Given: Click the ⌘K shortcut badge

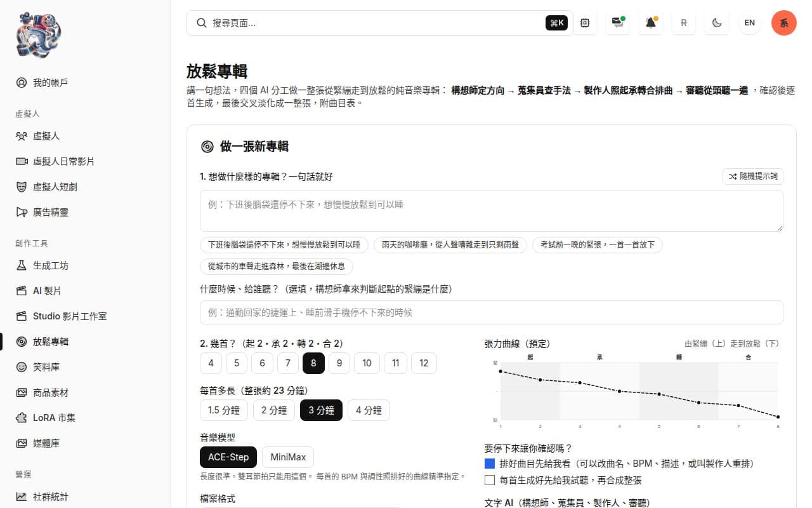Looking at the screenshot, I should (556, 23).
